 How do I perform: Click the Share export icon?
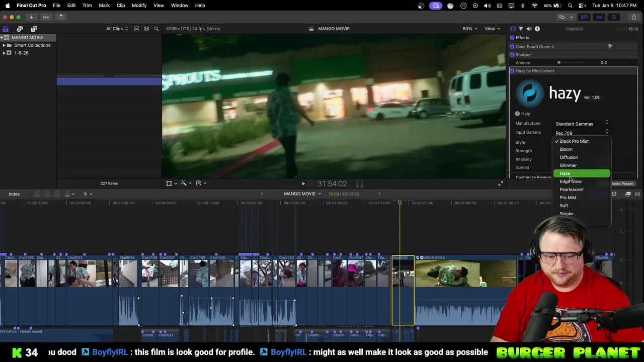[633, 17]
